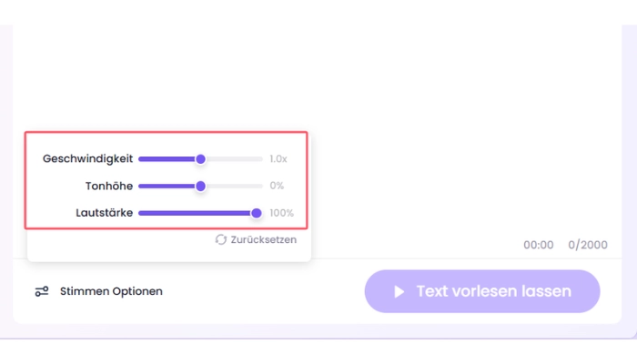Open the Stimmen Optionen label
This screenshot has width=637, height=364.
click(111, 291)
